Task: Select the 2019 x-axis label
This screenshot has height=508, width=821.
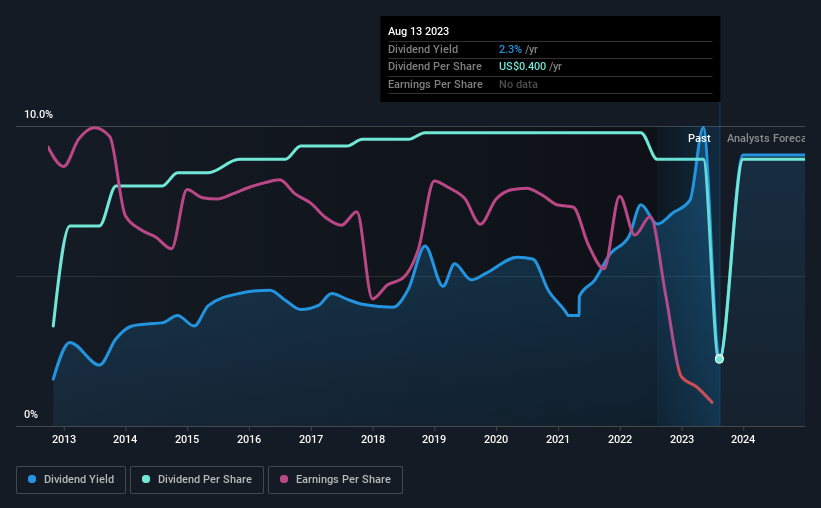Action: point(434,439)
